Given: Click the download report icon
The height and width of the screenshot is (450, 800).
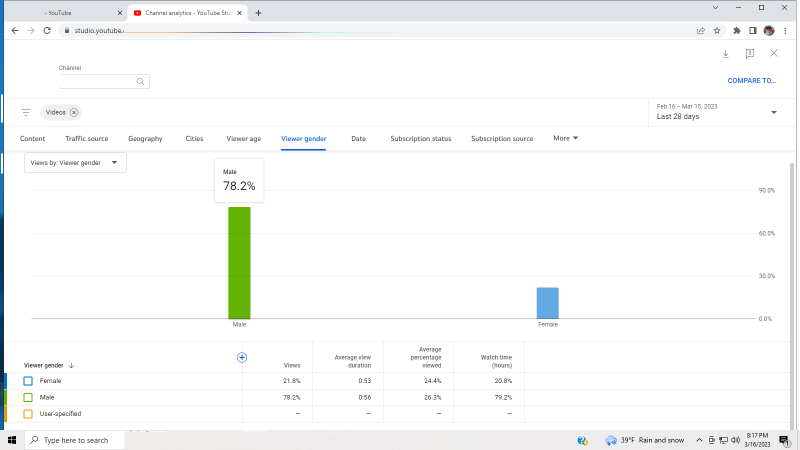Looking at the screenshot, I should click(x=726, y=54).
